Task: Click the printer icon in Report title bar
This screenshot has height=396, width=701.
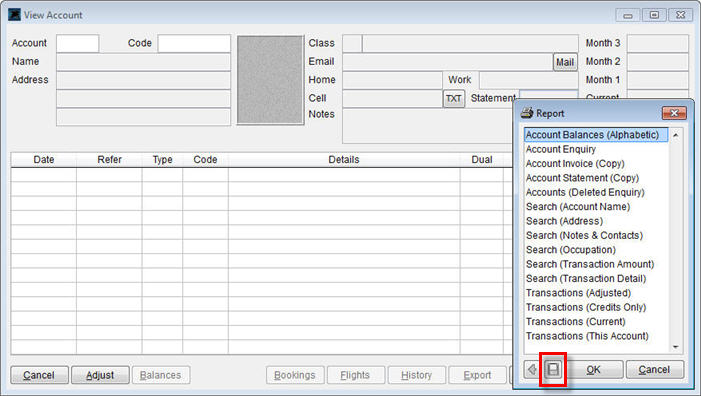Action: point(527,113)
